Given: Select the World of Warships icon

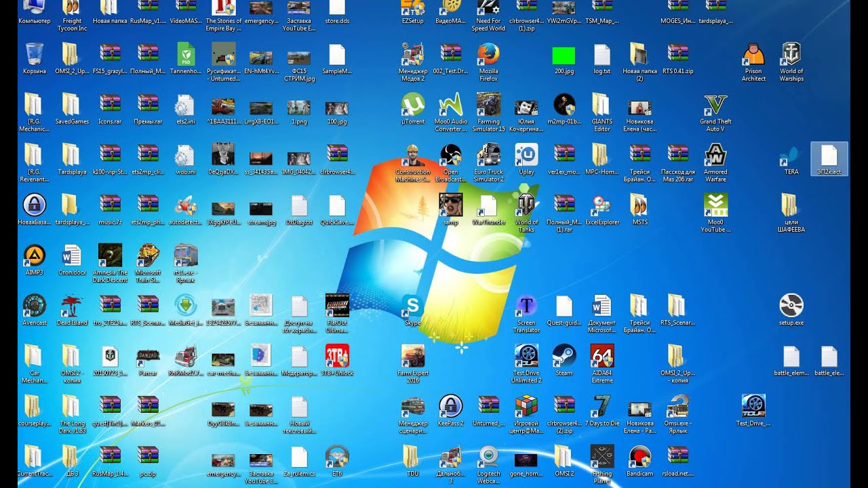Looking at the screenshot, I should point(791,62).
